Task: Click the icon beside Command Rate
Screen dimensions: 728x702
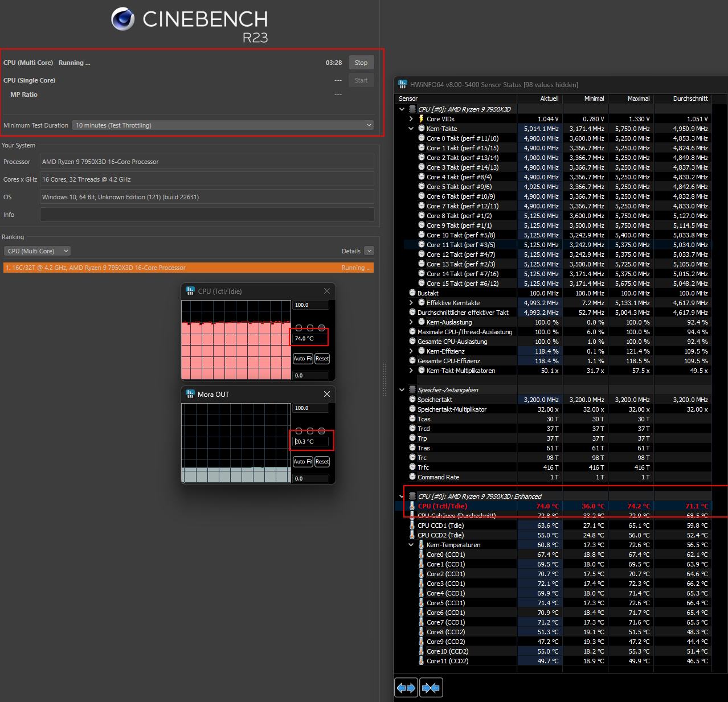Action: coord(412,477)
